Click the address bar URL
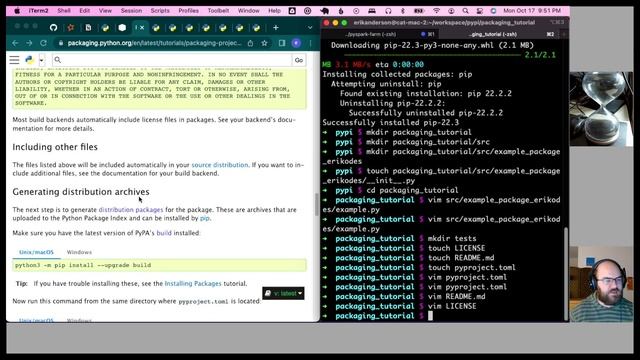The height and width of the screenshot is (360, 640). click(x=154, y=43)
